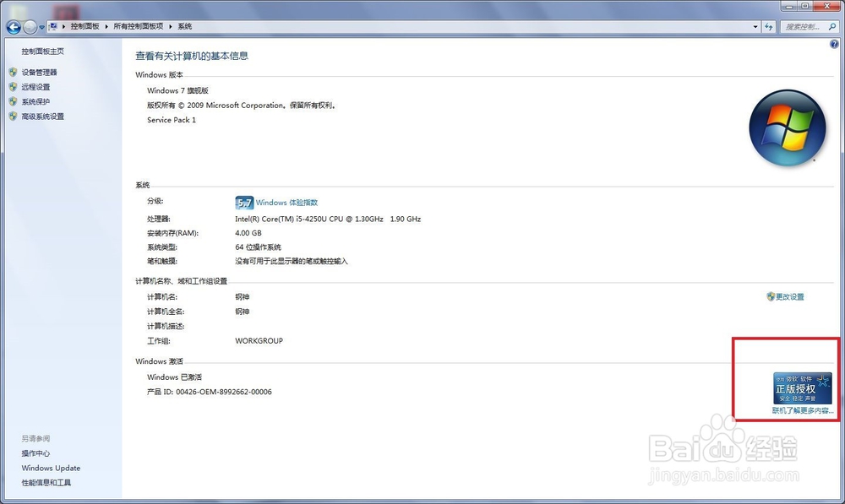845x504 pixels.
Task: Click the 64 位操作系统 system type value
Action: (x=258, y=247)
